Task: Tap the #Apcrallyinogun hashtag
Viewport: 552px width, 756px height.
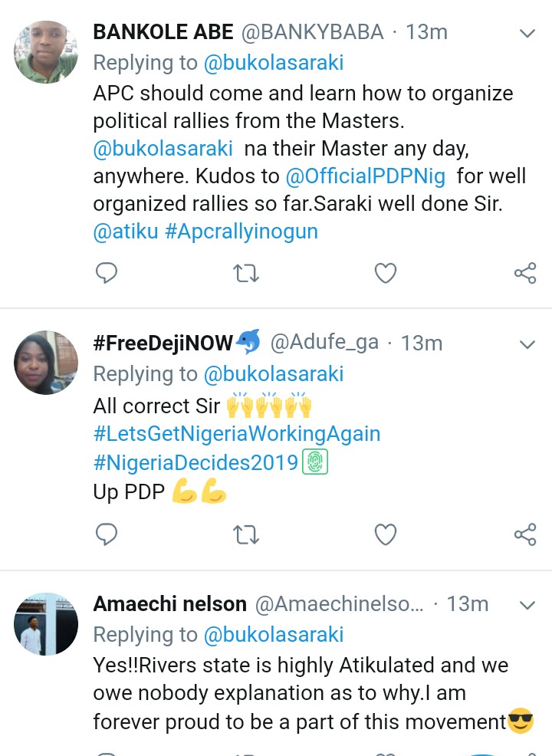Action: (241, 232)
